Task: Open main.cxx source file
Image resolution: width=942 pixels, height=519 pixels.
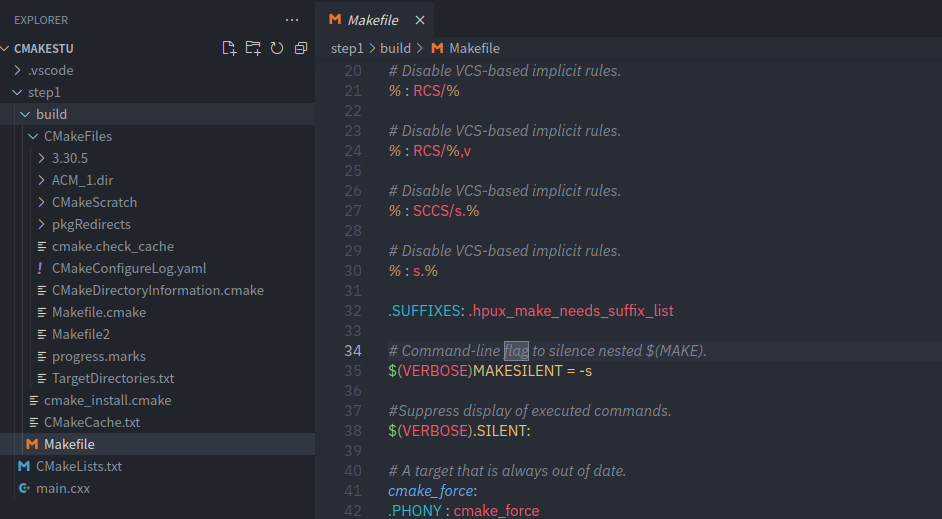Action: tap(64, 488)
